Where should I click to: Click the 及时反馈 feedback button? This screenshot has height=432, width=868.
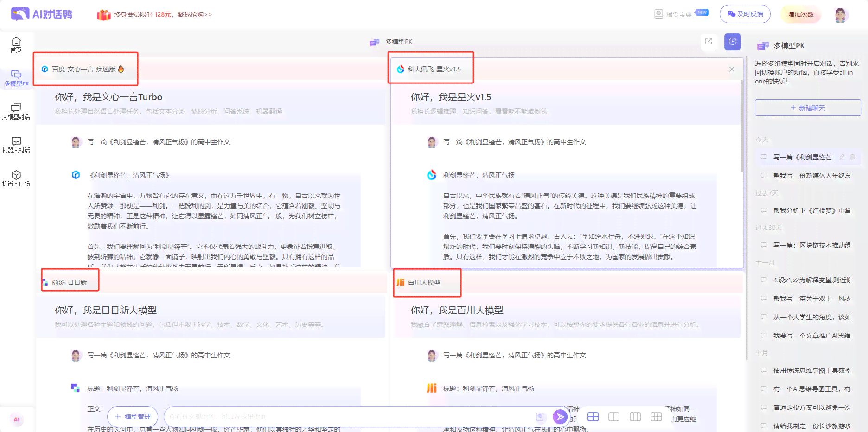pyautogui.click(x=745, y=14)
